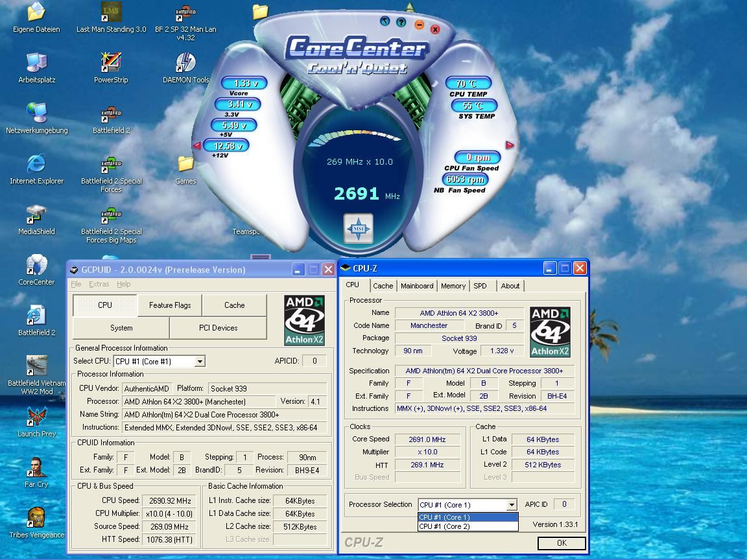Expand CoreCenter's right panel with red arrow
Image resolution: width=747 pixels, height=560 pixels.
click(510, 145)
